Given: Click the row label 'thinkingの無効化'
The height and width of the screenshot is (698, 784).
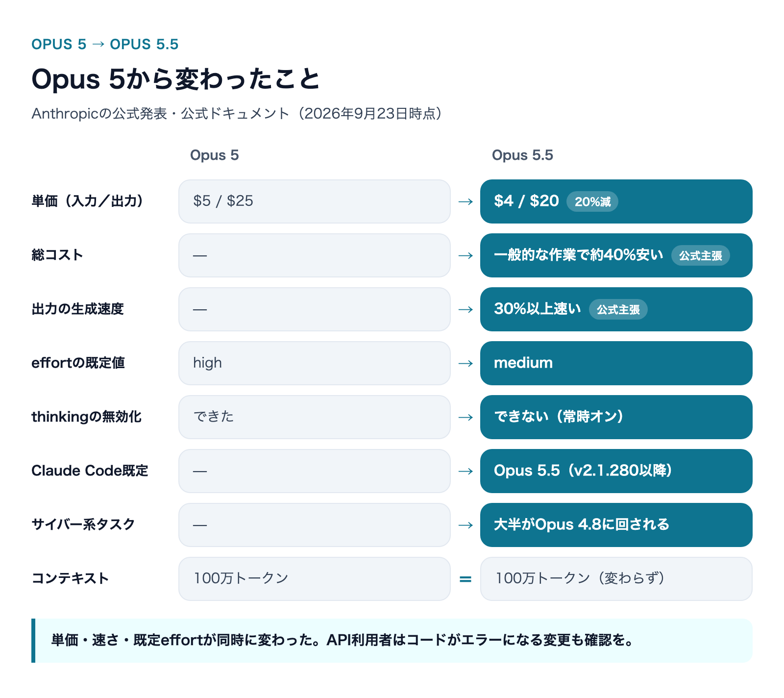Looking at the screenshot, I should pos(86,417).
